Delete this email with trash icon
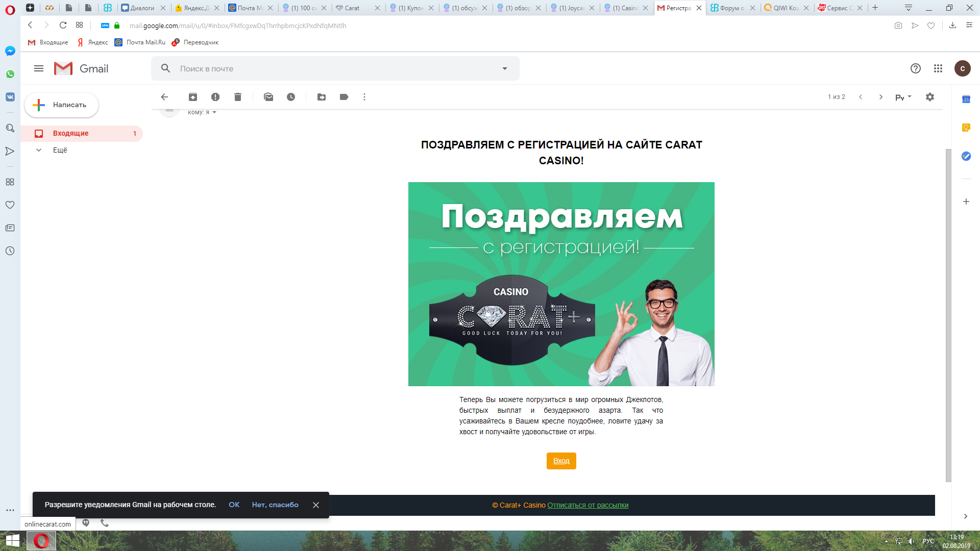Screen dimensions: 980x551 tap(238, 97)
